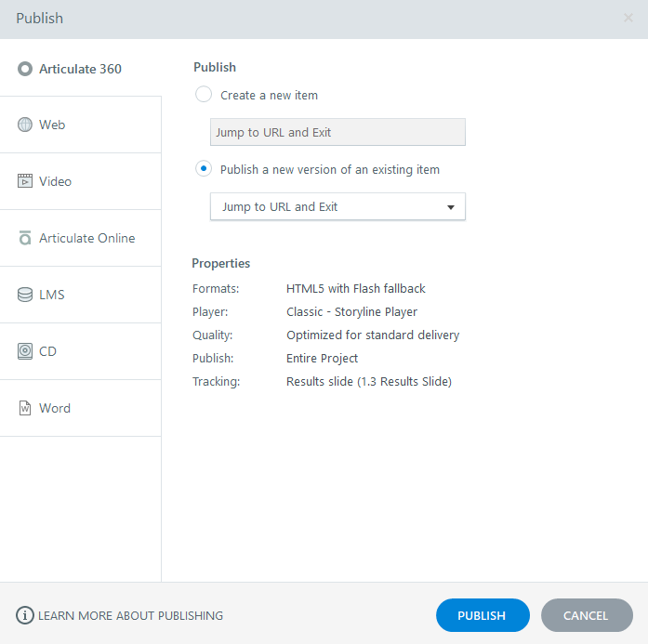Screen dimensions: 648x644
Task: Click the Word document icon
Action: (x=25, y=408)
